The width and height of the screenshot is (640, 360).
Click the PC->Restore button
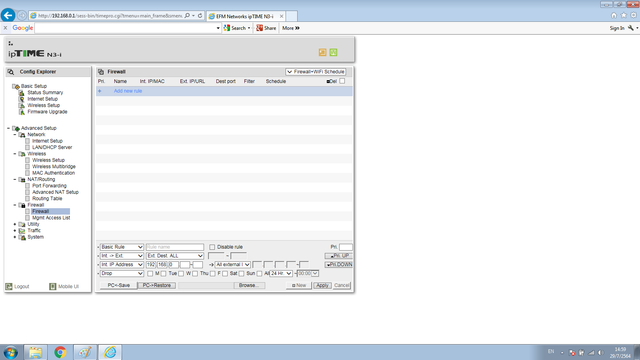157,285
